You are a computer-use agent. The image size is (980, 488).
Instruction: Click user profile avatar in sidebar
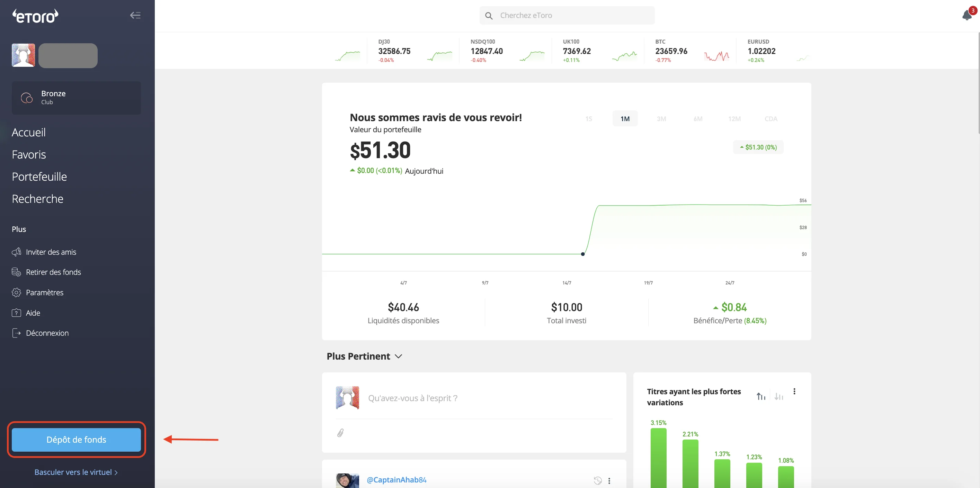(23, 55)
